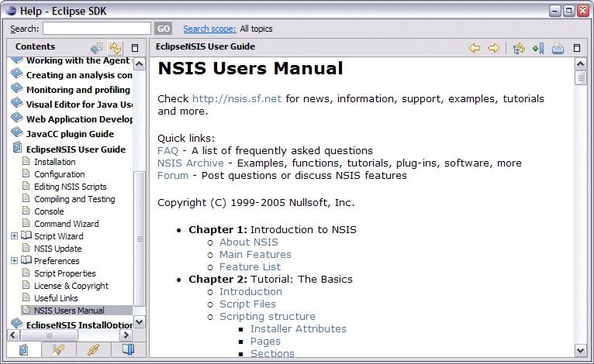This screenshot has width=594, height=364.
Task: Go back to the previous help page
Action: [x=475, y=48]
